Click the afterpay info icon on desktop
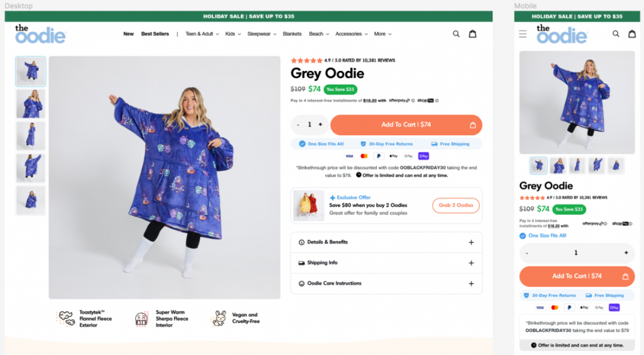Screen dimensions: 644x355 click(413, 101)
